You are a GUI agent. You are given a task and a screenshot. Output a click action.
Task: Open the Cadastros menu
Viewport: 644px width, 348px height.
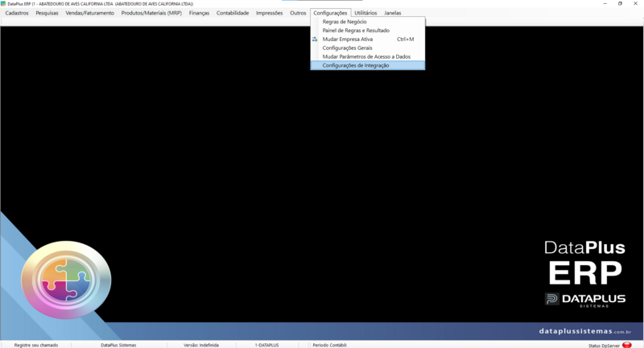[17, 13]
